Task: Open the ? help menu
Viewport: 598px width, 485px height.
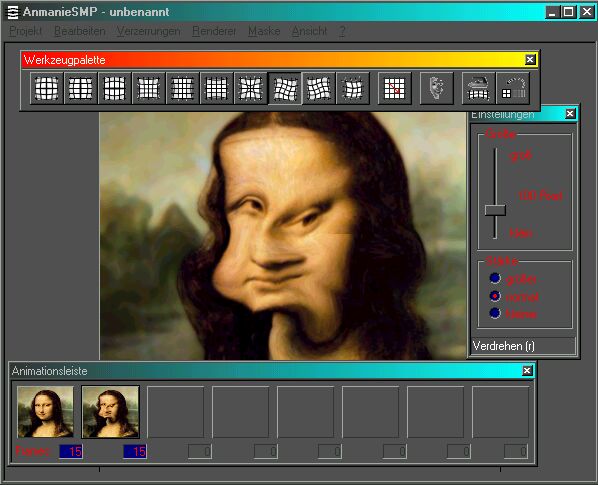Action: coord(342,31)
